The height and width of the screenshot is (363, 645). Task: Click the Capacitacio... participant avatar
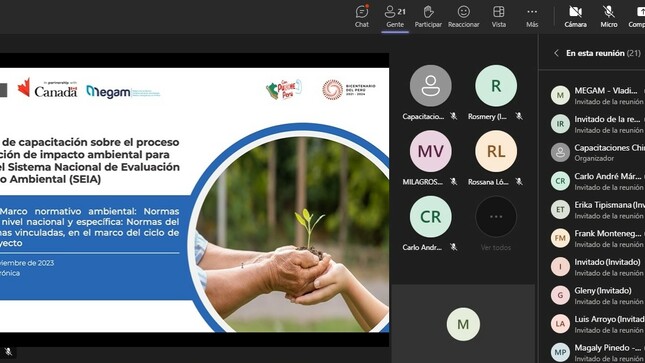click(431, 86)
